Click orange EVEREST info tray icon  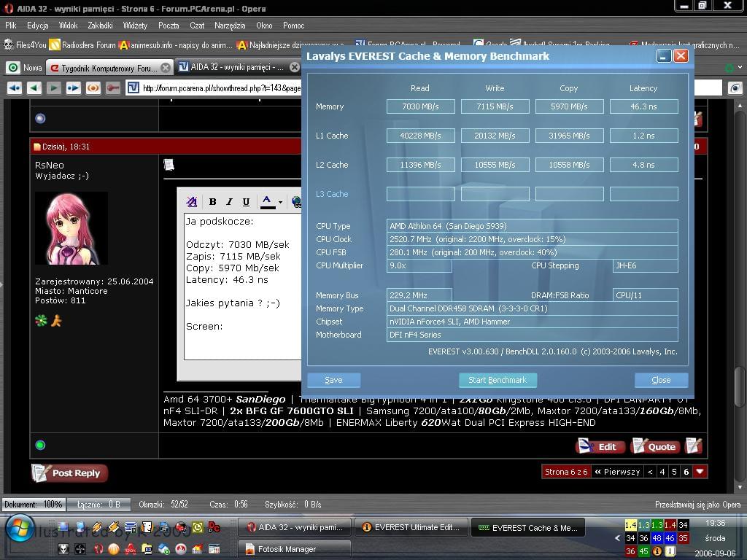[x=657, y=551]
